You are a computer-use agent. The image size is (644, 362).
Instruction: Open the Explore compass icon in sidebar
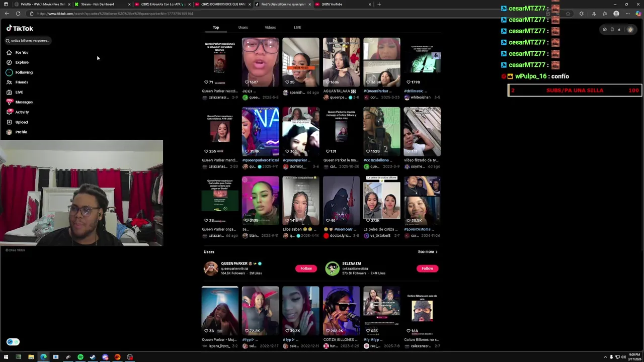pos(9,62)
